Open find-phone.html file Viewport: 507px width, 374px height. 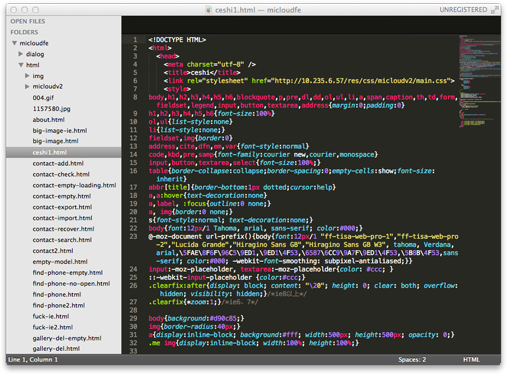[x=57, y=295]
